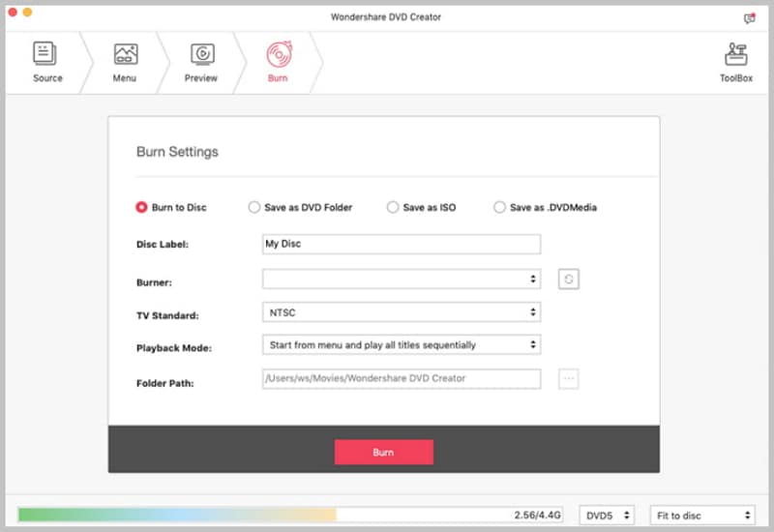Open the ToolBox icon

(735, 54)
